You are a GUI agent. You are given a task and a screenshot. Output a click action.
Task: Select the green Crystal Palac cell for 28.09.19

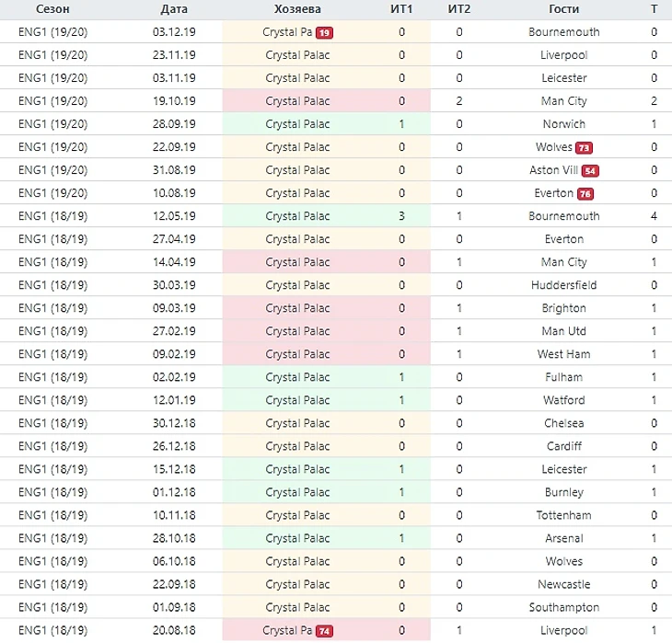pyautogui.click(x=297, y=124)
